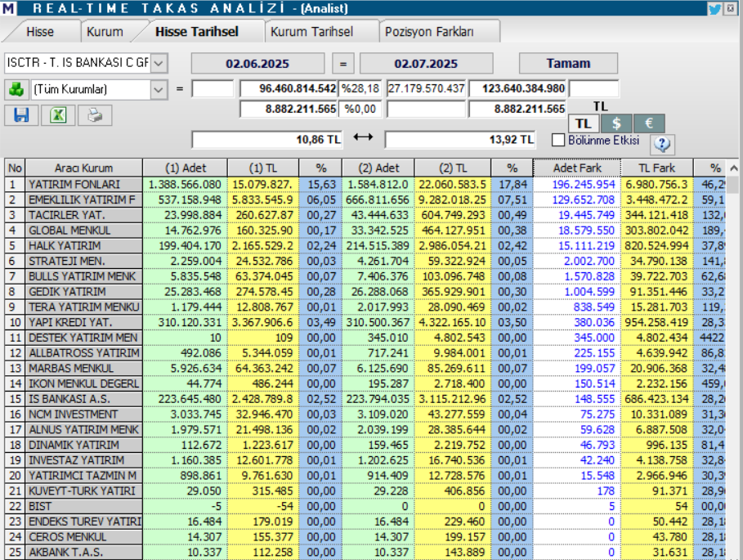Expand the ISCTR stock dropdown
This screenshot has height=560, width=743.
pyautogui.click(x=159, y=63)
